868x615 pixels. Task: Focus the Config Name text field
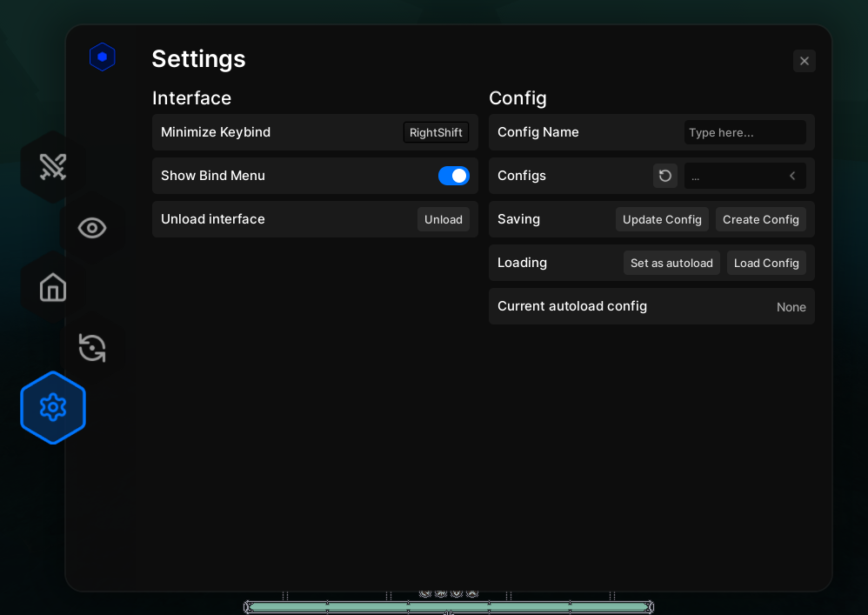pyautogui.click(x=744, y=133)
